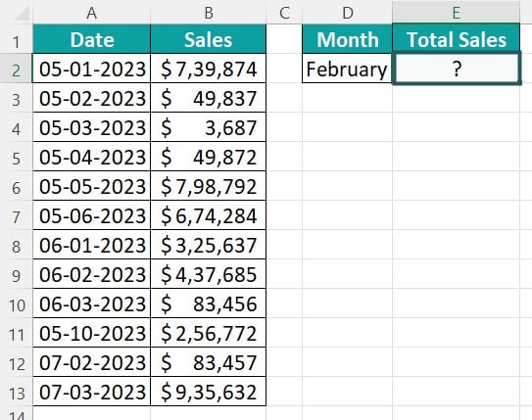The height and width of the screenshot is (420, 532).
Task: Select date cell 05-02-2023
Action: click(92, 98)
